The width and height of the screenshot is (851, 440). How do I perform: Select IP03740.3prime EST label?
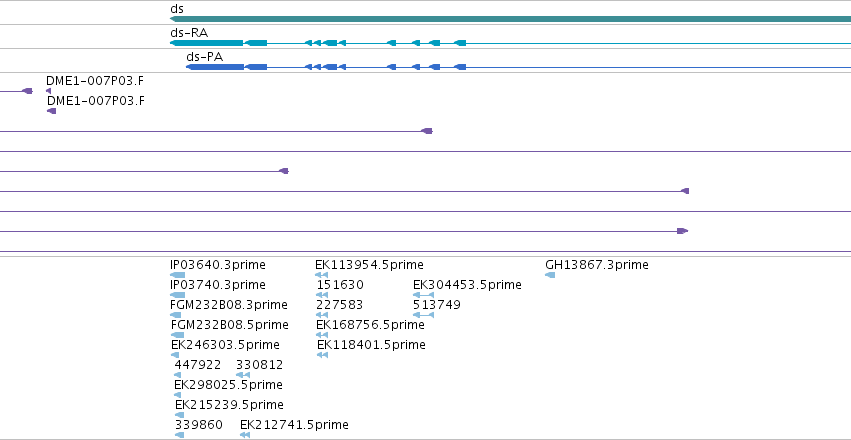coord(218,285)
